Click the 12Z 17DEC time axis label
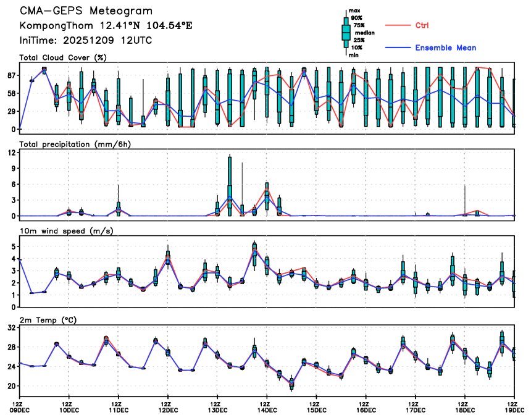 tap(415, 407)
